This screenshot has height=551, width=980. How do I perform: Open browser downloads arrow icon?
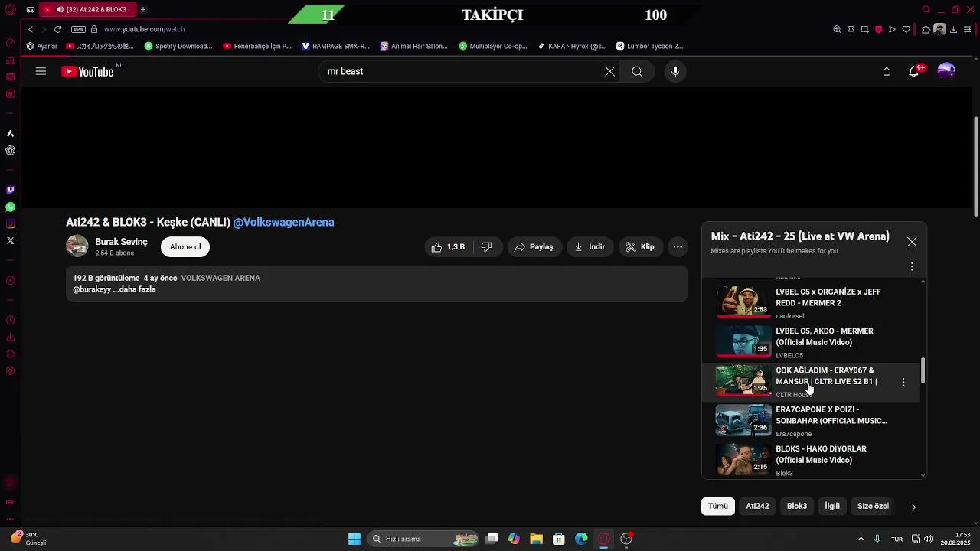(x=953, y=29)
